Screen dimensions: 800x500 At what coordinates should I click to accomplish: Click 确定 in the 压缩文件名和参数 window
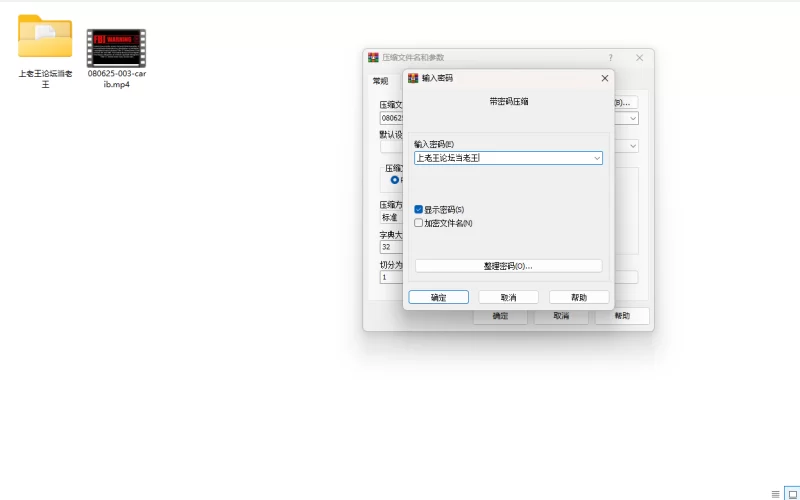(x=500, y=316)
